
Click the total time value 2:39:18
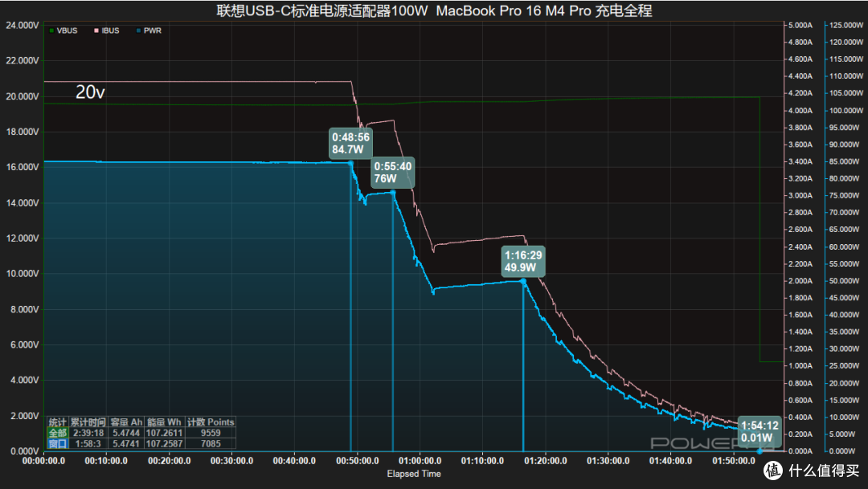88,433
